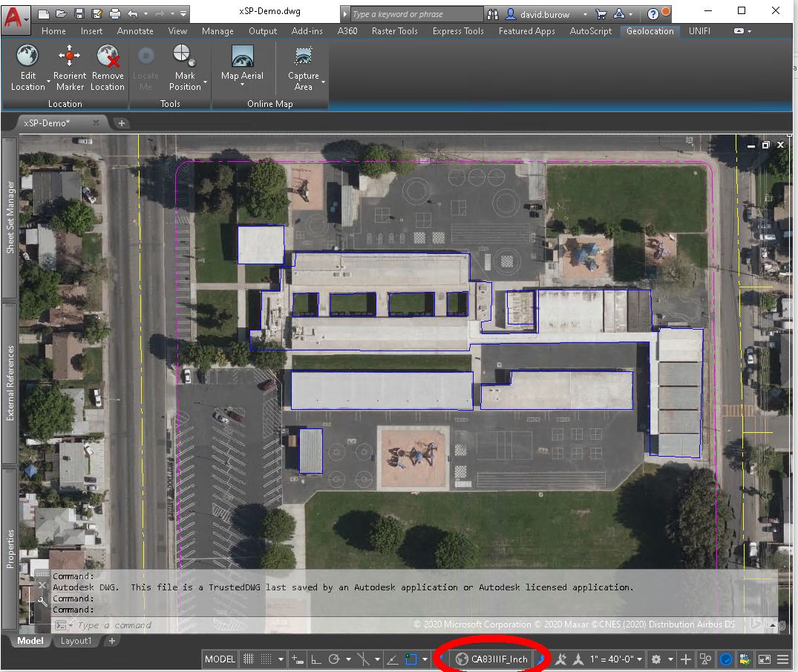Customize Quick Access Toolbar dropdown
Viewport: 798px width, 672px height.
183,14
